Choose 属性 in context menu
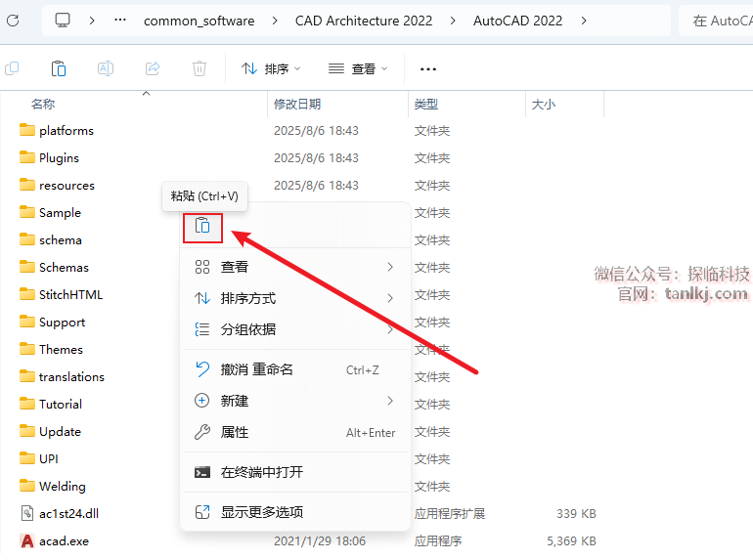 tap(295, 432)
